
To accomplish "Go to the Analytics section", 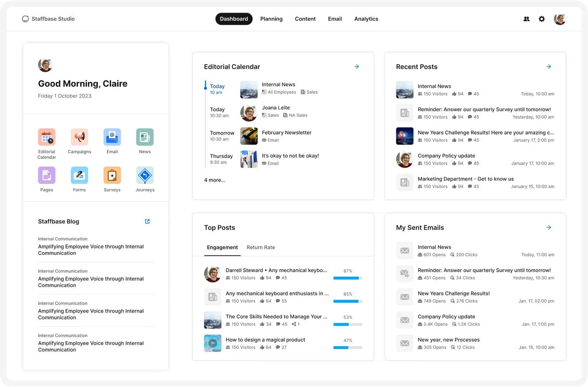I will click(366, 19).
